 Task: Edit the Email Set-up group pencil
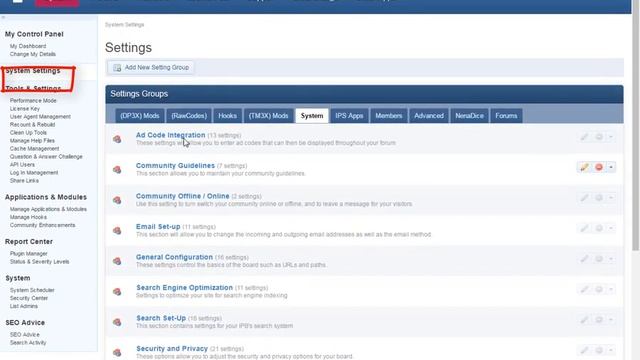(x=584, y=228)
